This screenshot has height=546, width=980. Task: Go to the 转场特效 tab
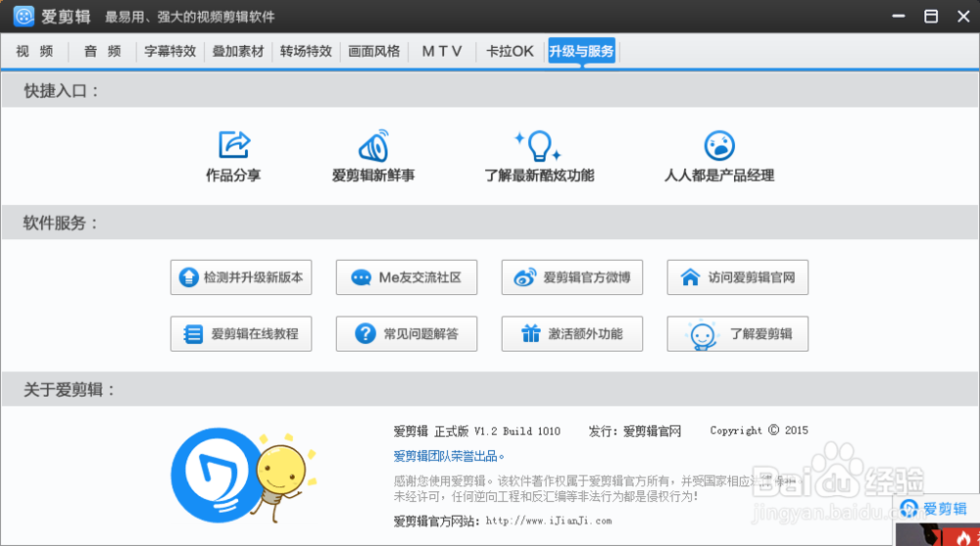[306, 51]
